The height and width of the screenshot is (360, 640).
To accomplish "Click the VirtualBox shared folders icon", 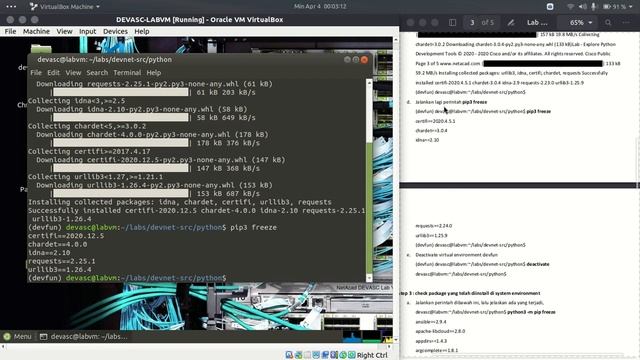I will pyautogui.click(x=334, y=355).
